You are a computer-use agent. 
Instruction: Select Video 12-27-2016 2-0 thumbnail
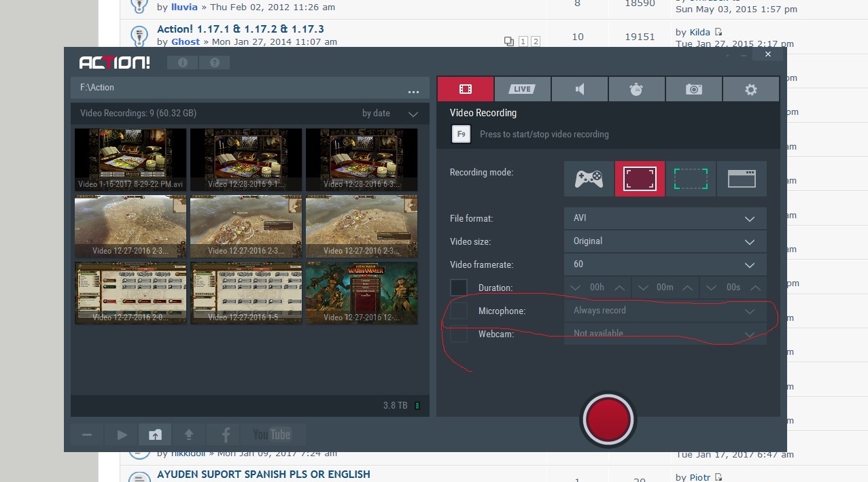[x=131, y=293]
